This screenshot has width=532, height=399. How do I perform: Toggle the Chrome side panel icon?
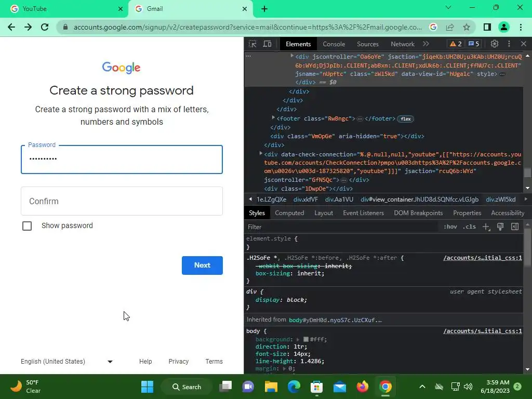point(487,27)
